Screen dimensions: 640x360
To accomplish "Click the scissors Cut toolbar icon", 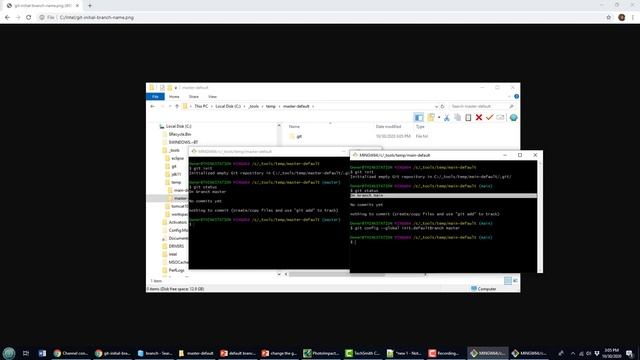I will [x=447, y=118].
